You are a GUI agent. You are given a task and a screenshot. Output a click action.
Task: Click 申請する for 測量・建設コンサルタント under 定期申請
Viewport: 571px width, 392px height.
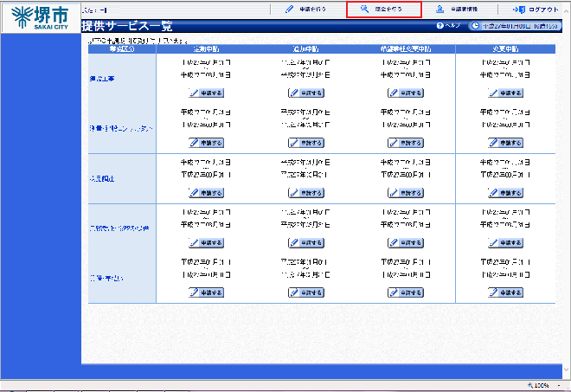pyautogui.click(x=206, y=143)
